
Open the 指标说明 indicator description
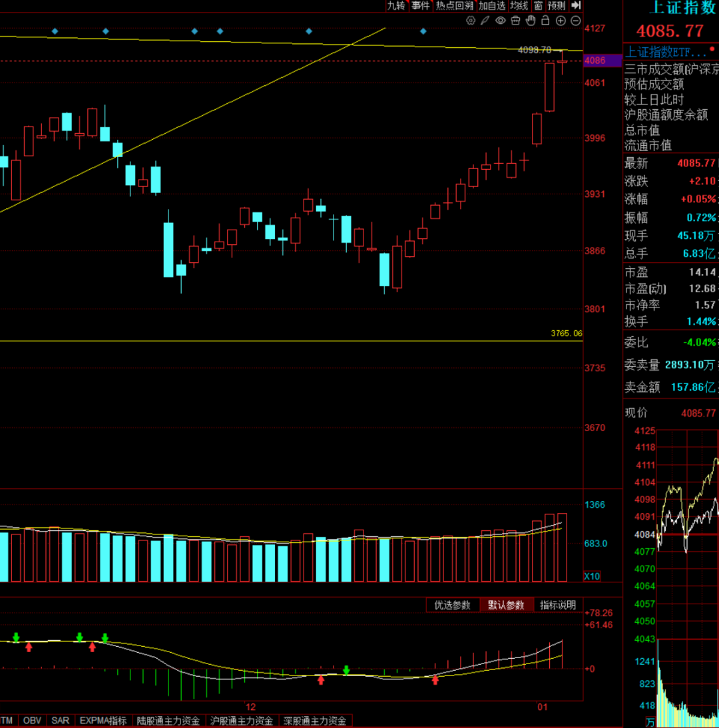tap(558, 605)
